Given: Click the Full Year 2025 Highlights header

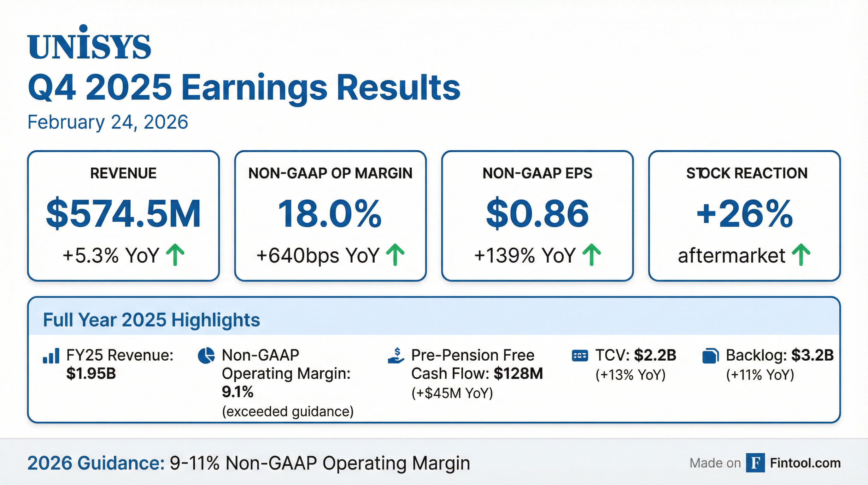Looking at the screenshot, I should 152,320.
